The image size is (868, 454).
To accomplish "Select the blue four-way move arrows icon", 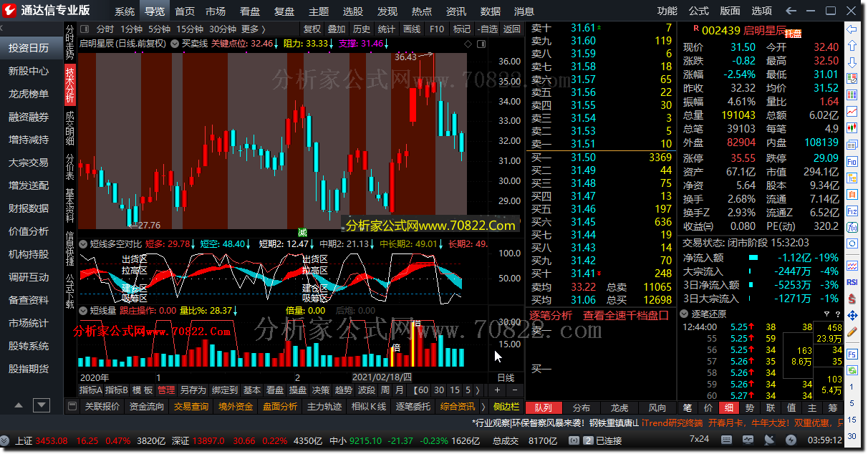I will coord(852,315).
